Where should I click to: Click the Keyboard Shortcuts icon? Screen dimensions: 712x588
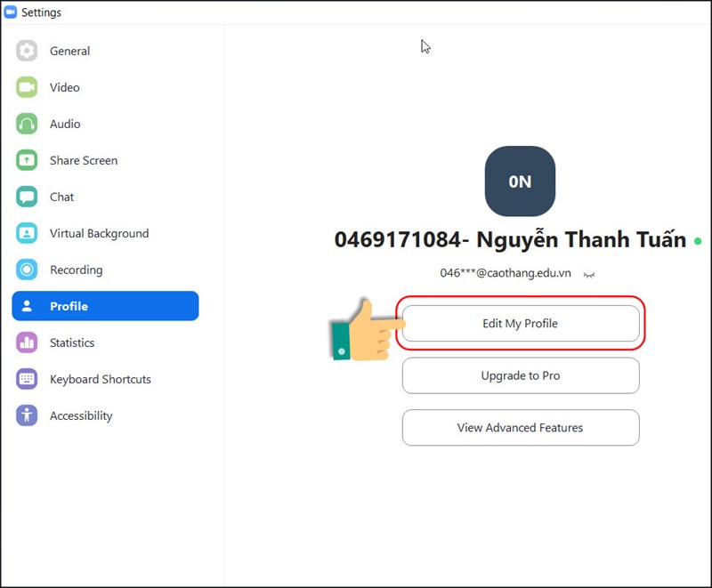27,380
